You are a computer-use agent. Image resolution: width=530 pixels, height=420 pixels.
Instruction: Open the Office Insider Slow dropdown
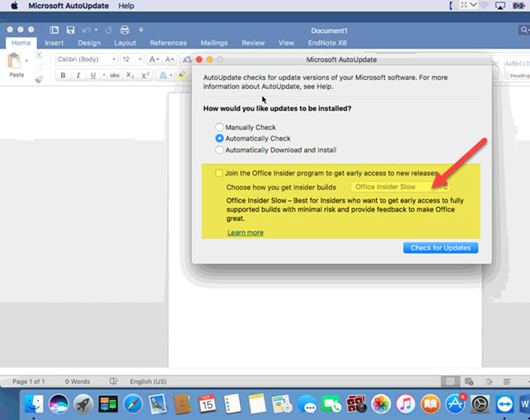(400, 187)
